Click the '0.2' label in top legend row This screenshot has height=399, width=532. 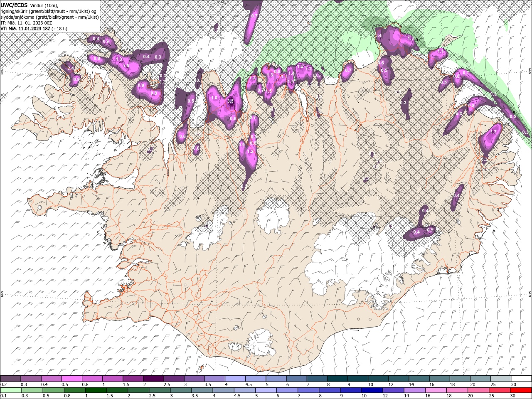pos(3,384)
